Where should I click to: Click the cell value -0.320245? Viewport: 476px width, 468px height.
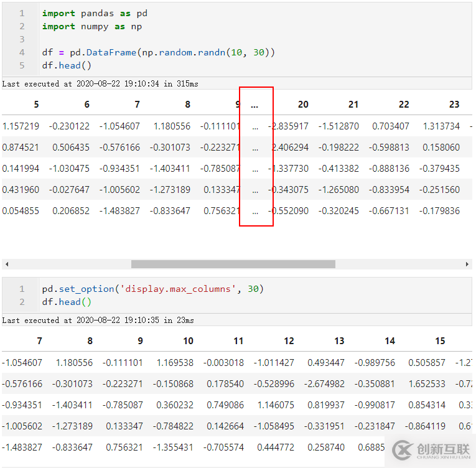pos(338,211)
